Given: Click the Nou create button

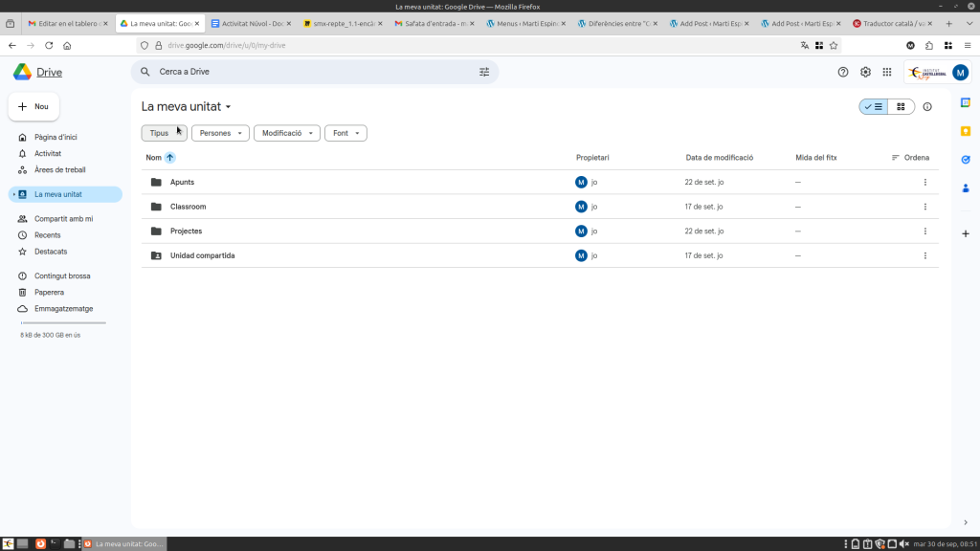Looking at the screenshot, I should pos(33,107).
